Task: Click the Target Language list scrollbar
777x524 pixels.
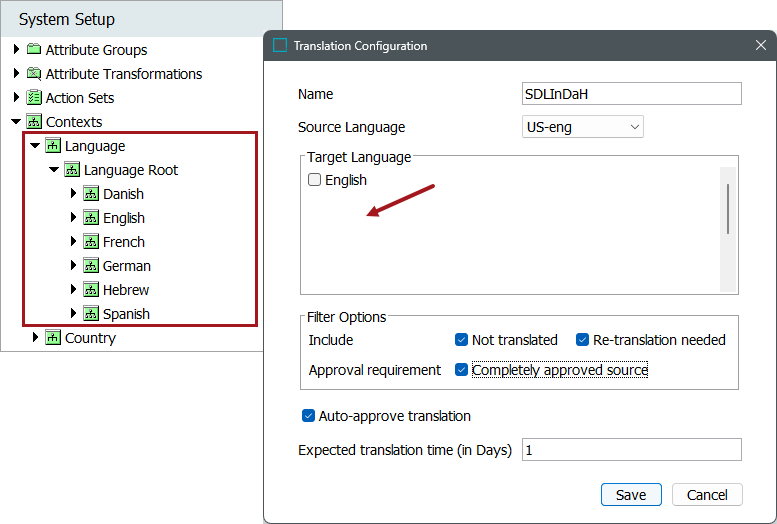Action: pos(727,208)
